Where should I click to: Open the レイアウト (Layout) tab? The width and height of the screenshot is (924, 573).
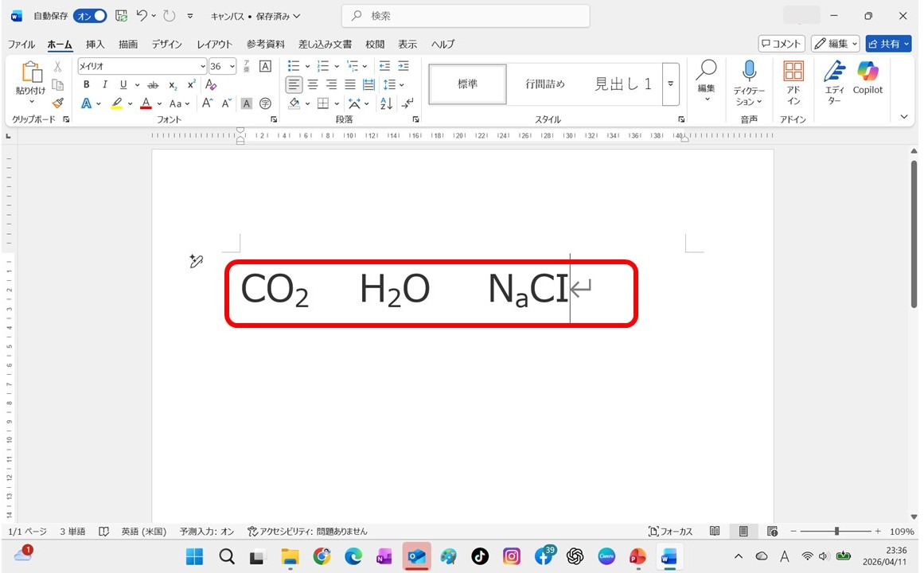click(215, 45)
